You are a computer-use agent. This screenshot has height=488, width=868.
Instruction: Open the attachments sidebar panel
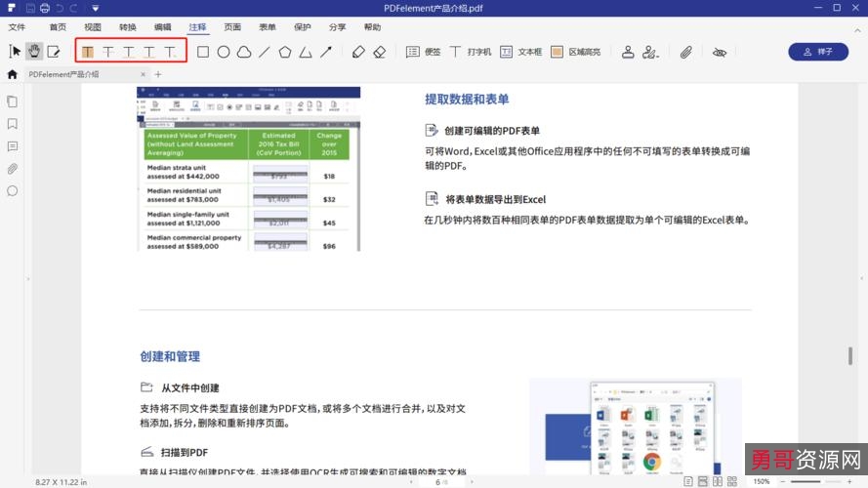(x=12, y=169)
